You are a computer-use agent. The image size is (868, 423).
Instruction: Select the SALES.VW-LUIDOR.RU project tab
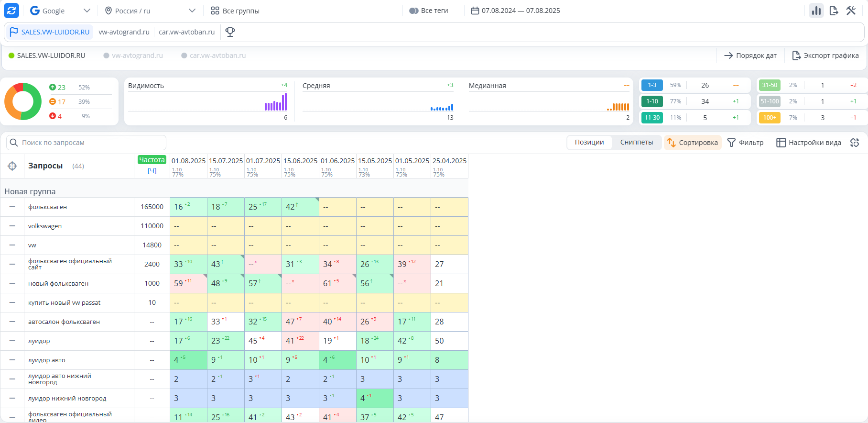(x=50, y=32)
